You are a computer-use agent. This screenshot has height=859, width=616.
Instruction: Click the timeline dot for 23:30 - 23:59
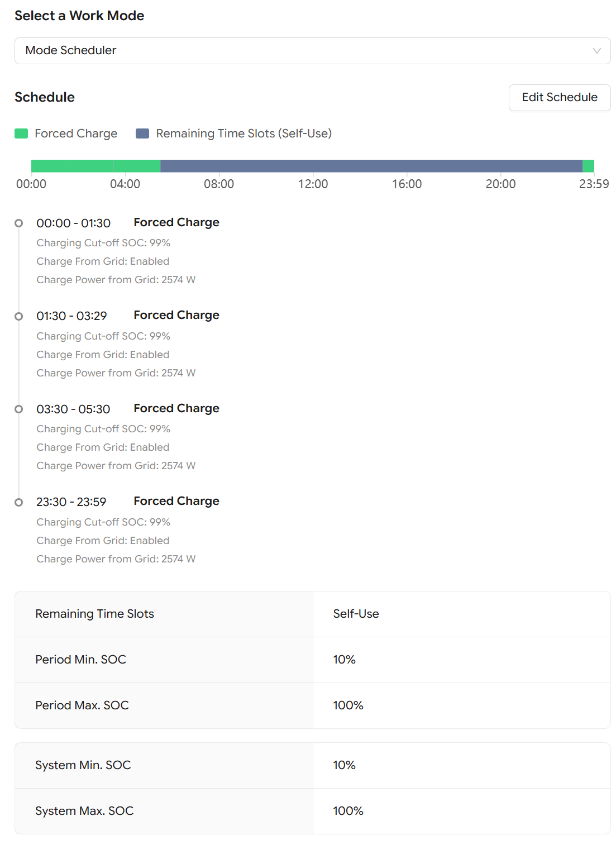(19, 502)
